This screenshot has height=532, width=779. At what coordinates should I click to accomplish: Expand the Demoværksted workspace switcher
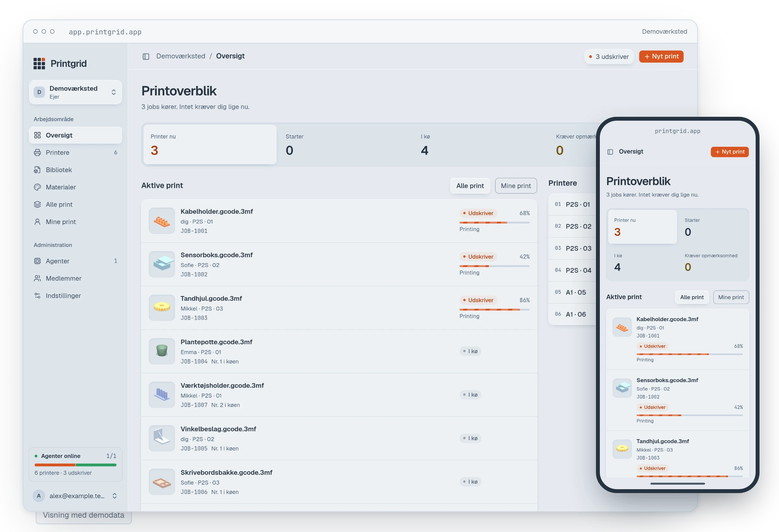(75, 92)
